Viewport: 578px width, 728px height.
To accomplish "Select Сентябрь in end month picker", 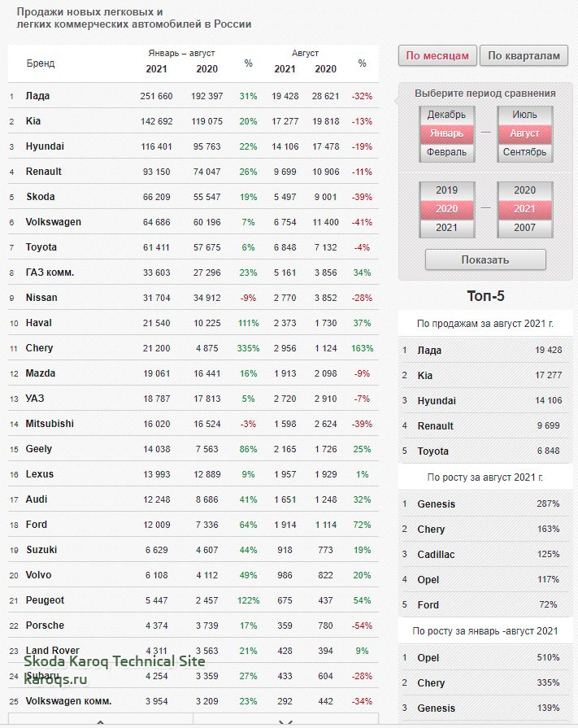I will (x=524, y=152).
